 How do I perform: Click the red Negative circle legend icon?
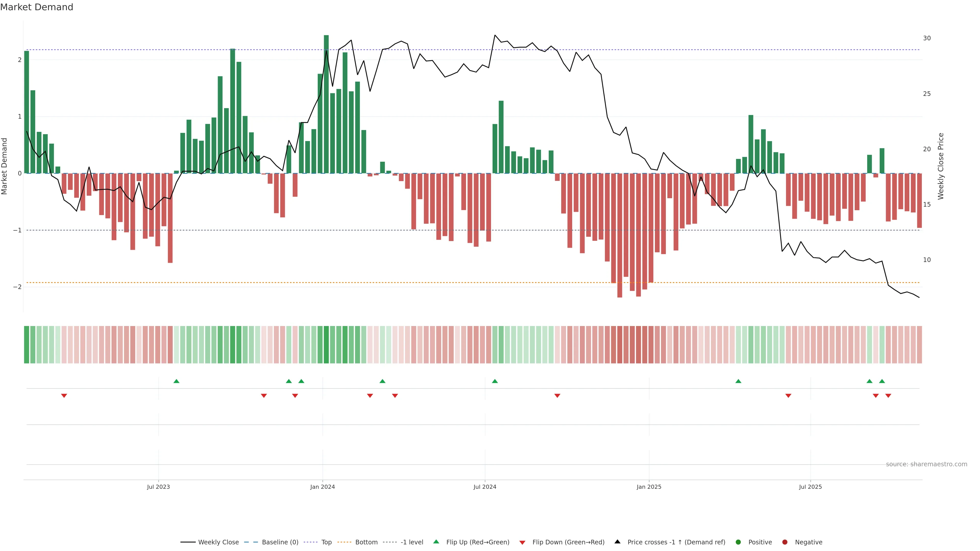(x=785, y=542)
